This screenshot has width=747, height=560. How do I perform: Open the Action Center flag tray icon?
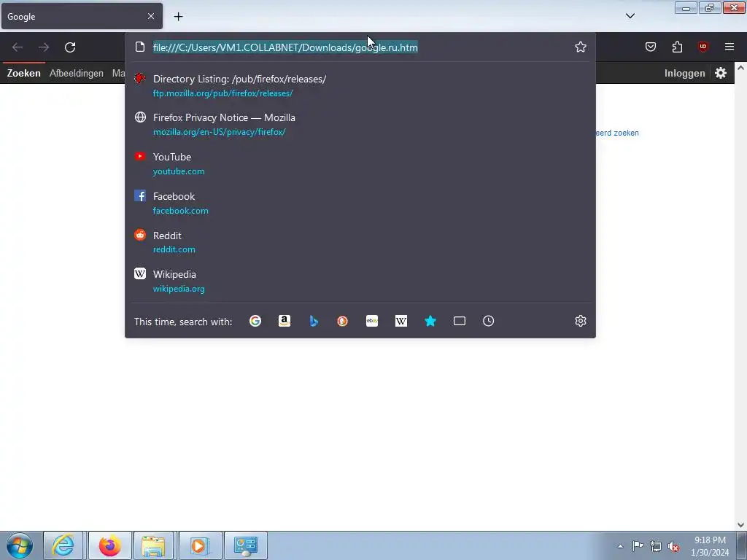tap(638, 546)
